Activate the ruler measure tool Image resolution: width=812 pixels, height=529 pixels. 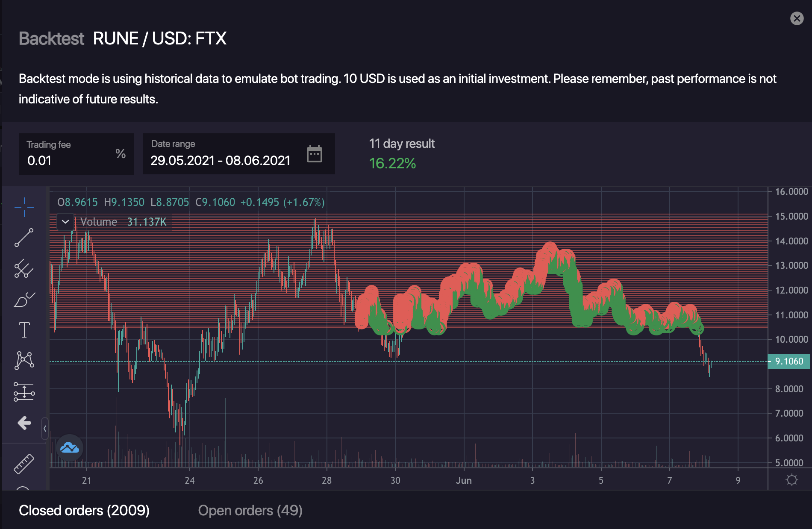tap(24, 464)
